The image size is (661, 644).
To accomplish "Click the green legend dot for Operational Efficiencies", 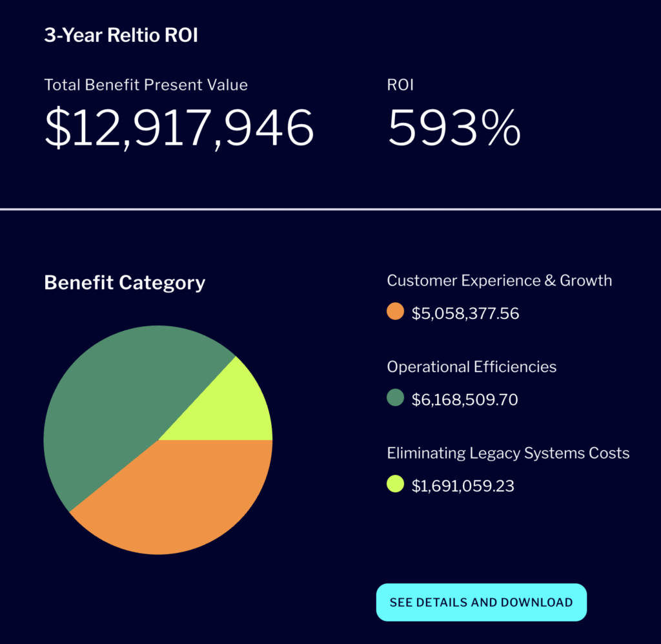I will point(395,398).
